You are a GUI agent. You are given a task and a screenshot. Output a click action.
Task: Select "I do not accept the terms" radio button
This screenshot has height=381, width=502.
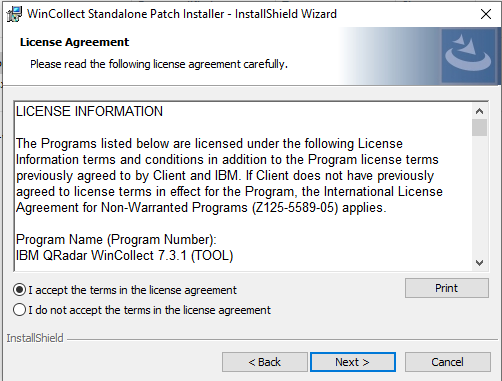click(19, 310)
